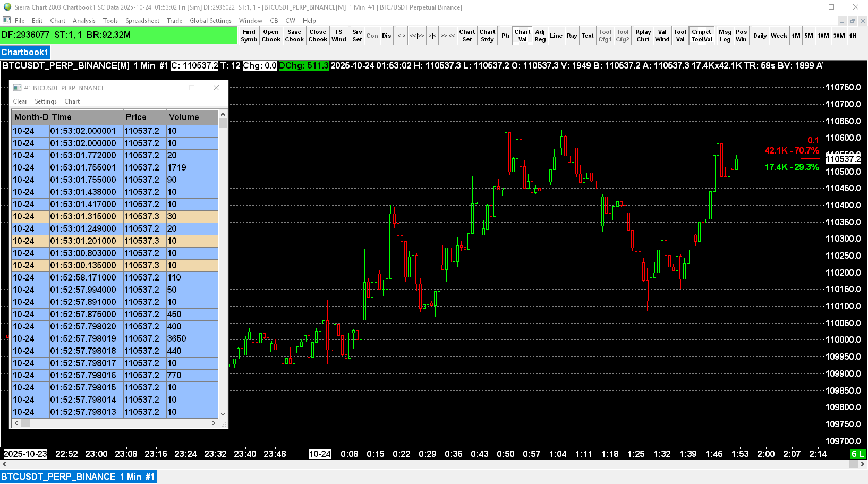Click the Time and Sales window icon
This screenshot has height=484, width=868.
pos(17,88)
